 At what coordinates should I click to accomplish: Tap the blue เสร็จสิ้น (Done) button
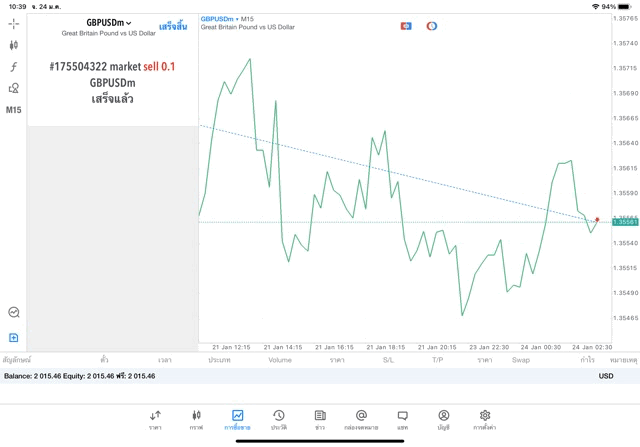(x=173, y=26)
